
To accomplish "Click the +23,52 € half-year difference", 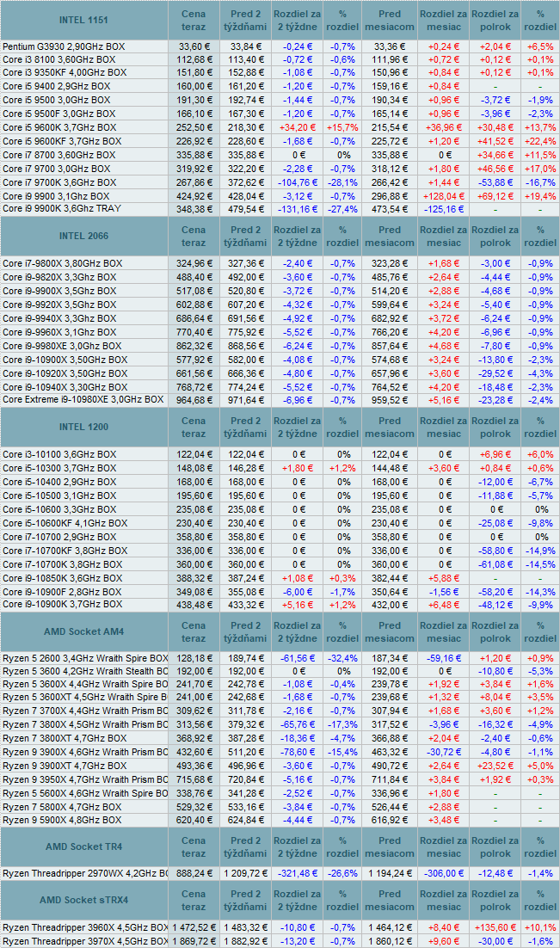I will click(x=495, y=766).
